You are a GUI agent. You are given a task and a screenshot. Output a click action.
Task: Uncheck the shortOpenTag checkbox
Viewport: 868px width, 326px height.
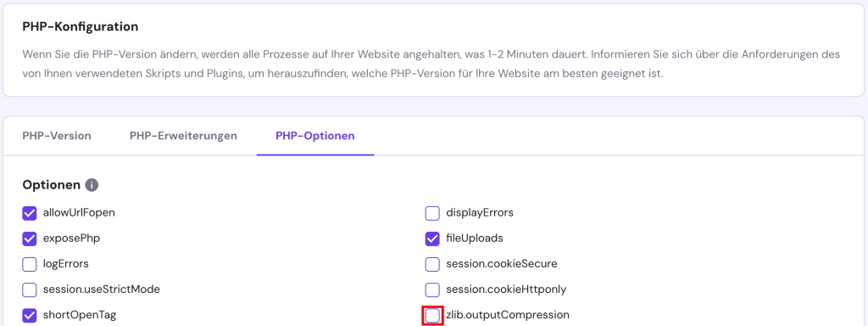[x=30, y=316]
